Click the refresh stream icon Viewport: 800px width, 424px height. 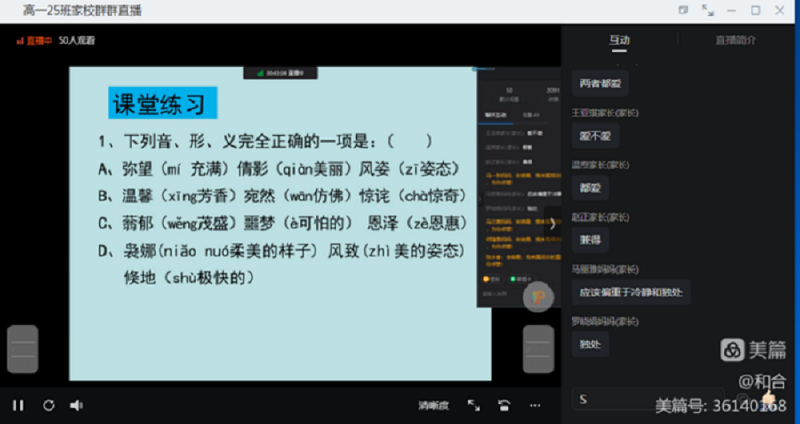[x=48, y=405]
